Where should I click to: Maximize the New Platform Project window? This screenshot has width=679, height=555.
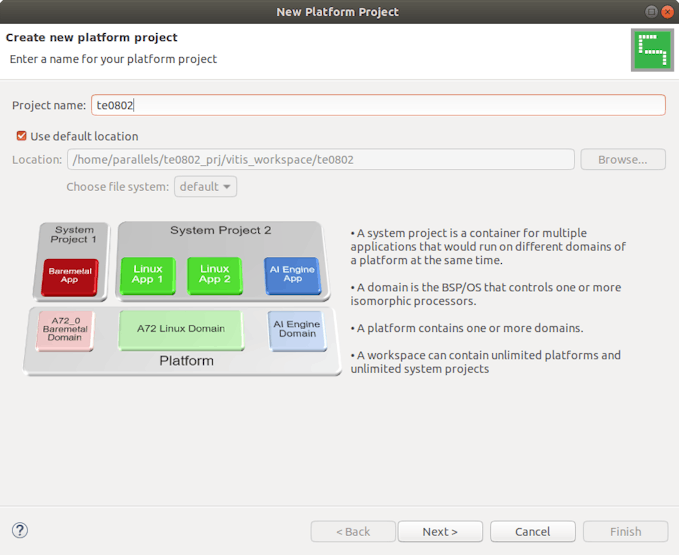point(651,11)
